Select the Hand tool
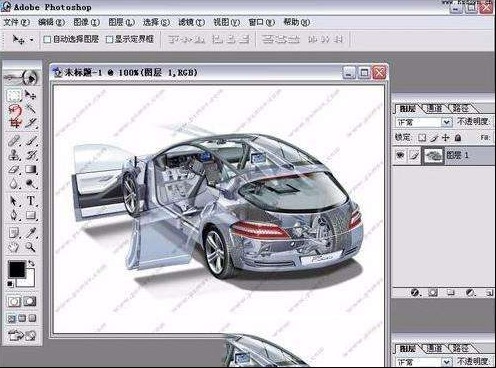 pos(14,247)
